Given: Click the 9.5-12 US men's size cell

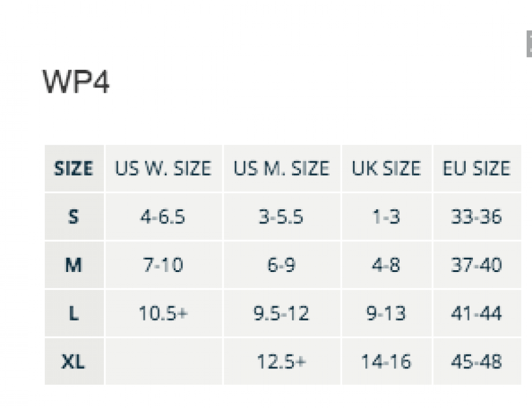Looking at the screenshot, I should 281,313.
